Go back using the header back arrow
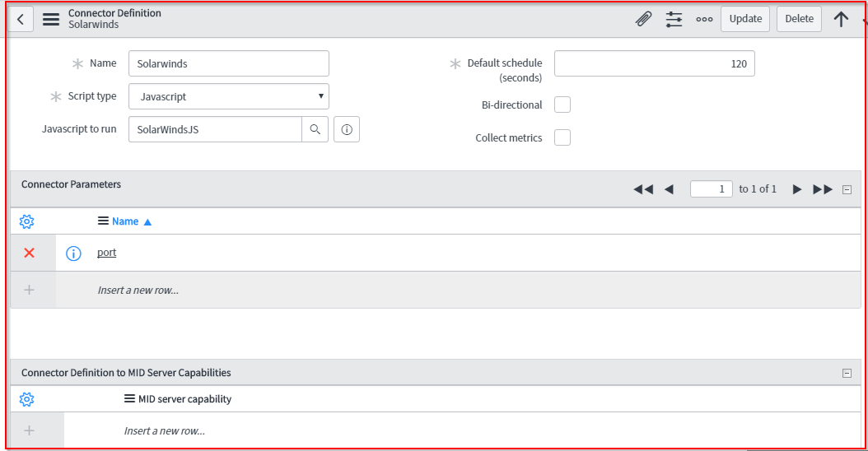868x451 pixels. tap(21, 20)
